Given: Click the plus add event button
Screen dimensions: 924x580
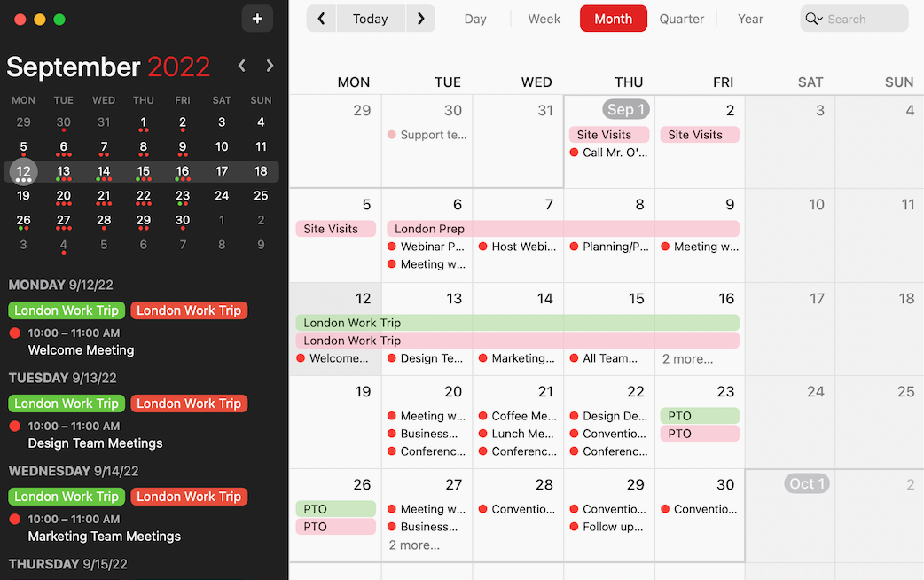Looking at the screenshot, I should point(257,19).
